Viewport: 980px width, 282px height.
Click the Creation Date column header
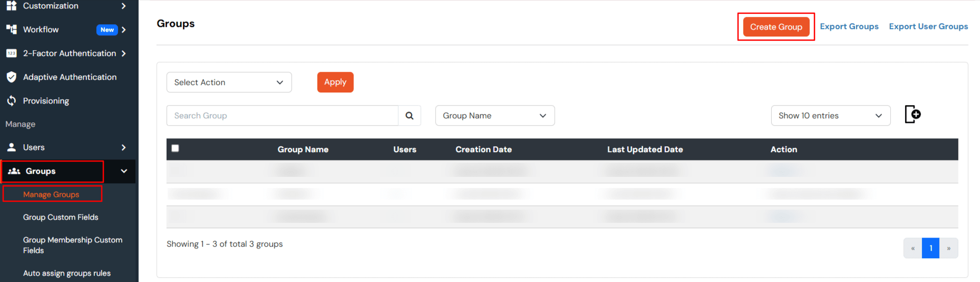coord(483,149)
